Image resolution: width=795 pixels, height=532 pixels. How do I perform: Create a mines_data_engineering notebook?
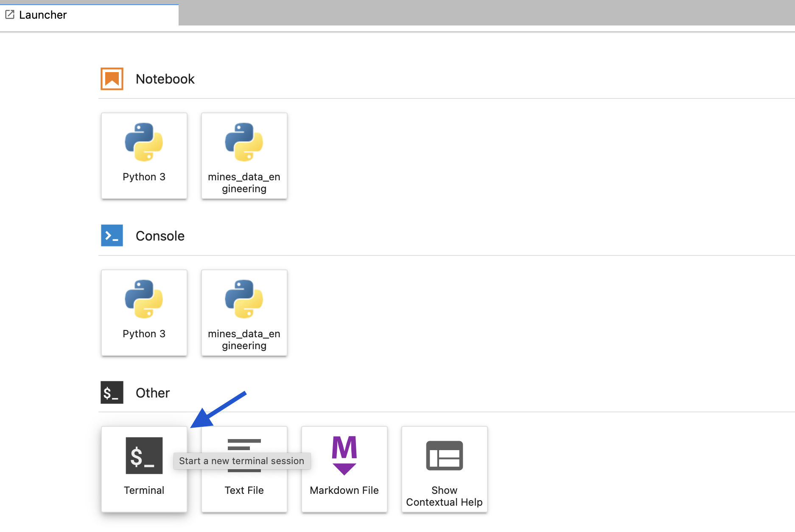pos(244,155)
